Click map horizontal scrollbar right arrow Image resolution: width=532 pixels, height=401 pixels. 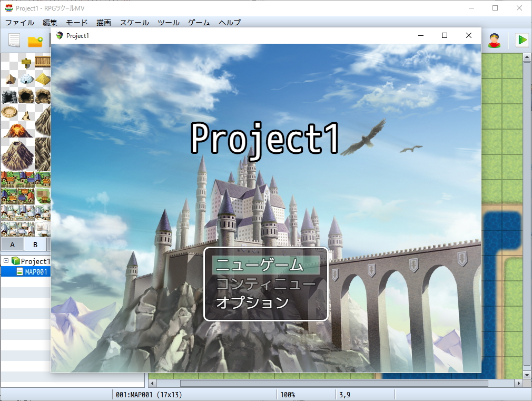tap(518, 383)
